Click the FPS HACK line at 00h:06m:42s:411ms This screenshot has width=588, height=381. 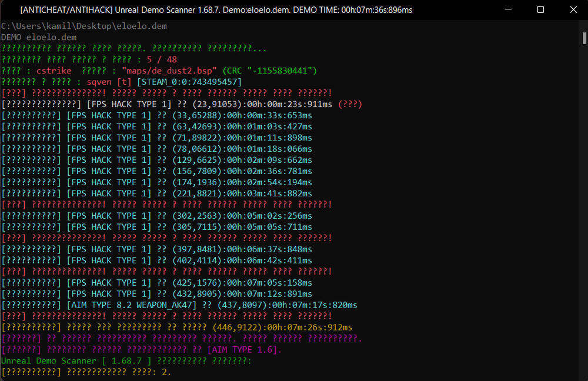click(157, 260)
